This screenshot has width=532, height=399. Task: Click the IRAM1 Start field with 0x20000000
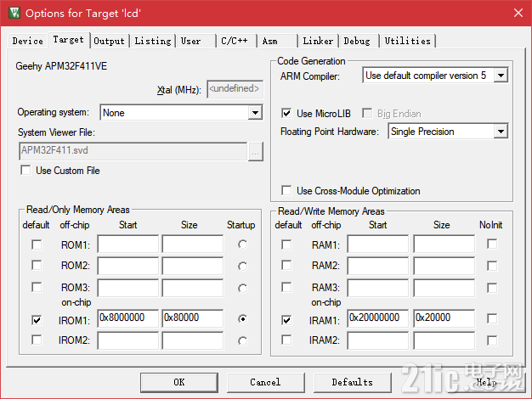pos(378,318)
